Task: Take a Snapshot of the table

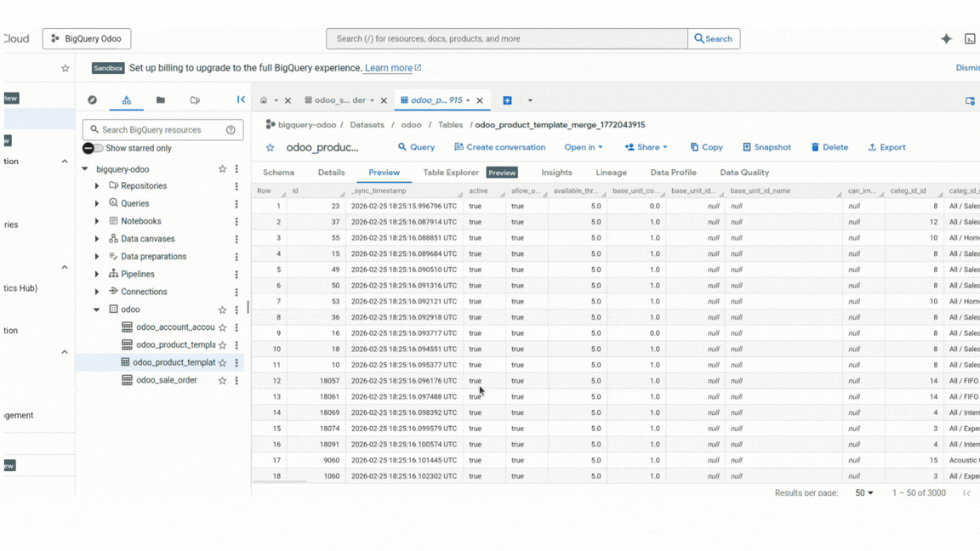Action: (x=766, y=146)
